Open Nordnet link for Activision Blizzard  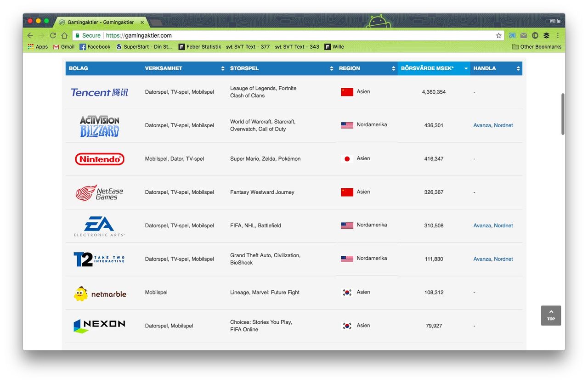503,125
